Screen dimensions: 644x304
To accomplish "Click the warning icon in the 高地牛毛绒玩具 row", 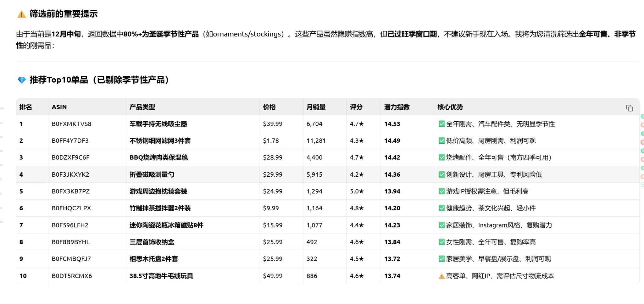I will click(x=441, y=276).
